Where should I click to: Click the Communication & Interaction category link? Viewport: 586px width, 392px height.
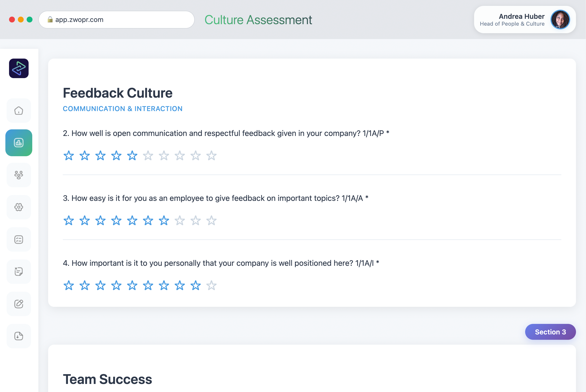123,109
